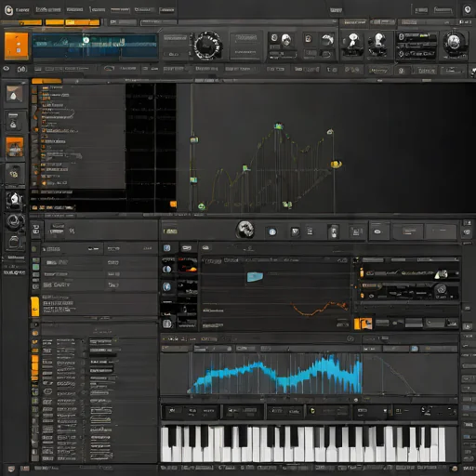The width and height of the screenshot is (476, 476).
Task: Click the first globe icon in the track header column
Action: click(167, 269)
